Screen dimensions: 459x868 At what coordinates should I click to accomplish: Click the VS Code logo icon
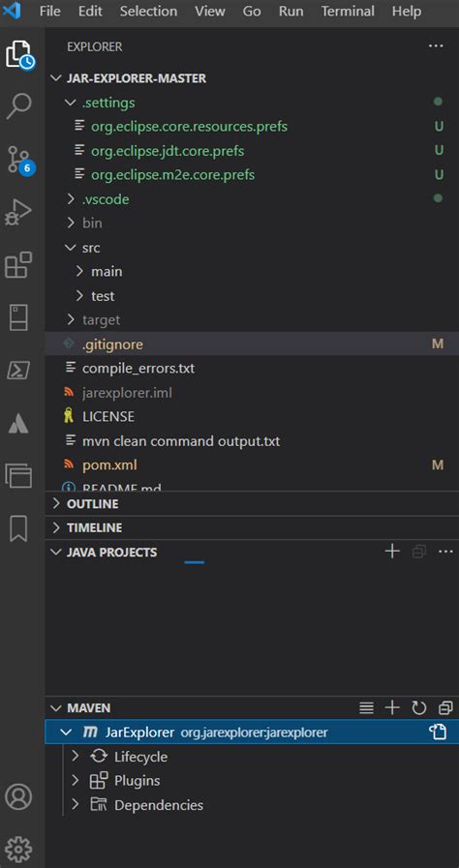coord(11,11)
